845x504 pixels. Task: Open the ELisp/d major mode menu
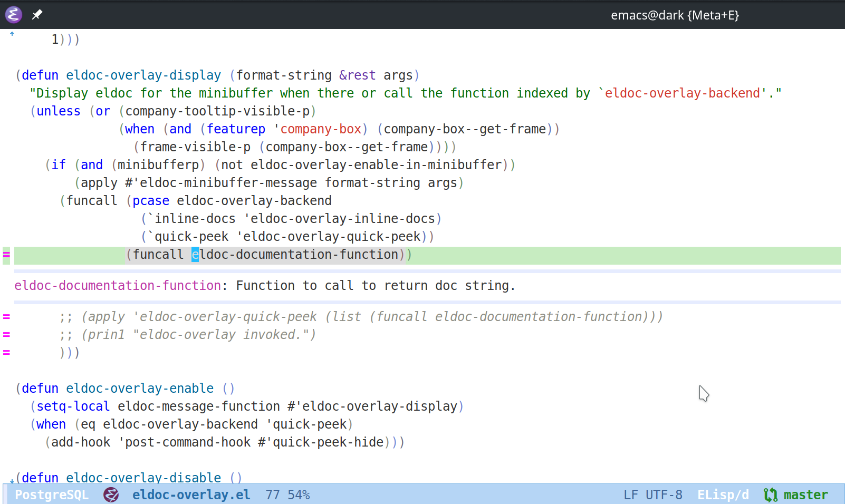coord(723,495)
